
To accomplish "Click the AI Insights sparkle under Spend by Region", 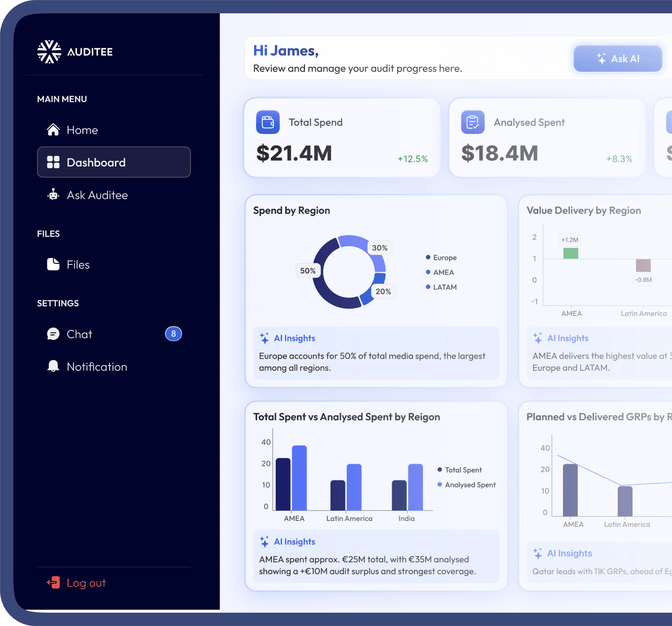I will point(264,338).
